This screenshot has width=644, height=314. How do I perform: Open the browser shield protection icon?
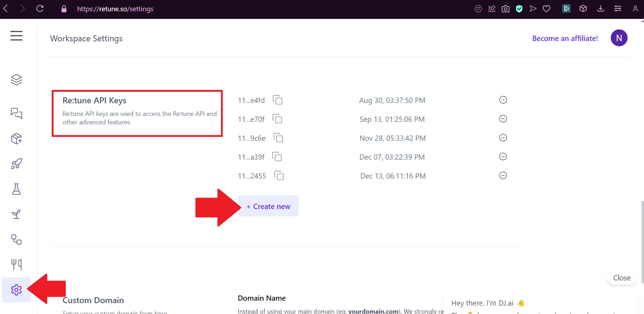click(x=519, y=9)
